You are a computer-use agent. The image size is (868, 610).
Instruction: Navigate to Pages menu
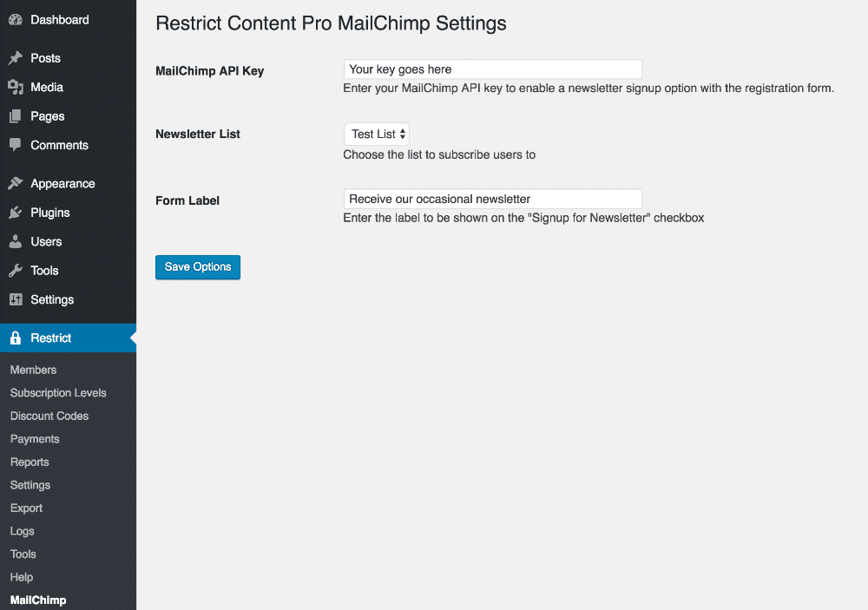click(48, 116)
